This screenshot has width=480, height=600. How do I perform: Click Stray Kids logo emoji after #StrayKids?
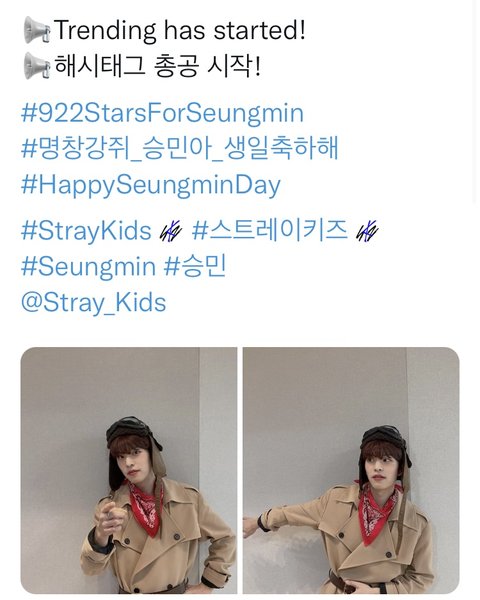(x=171, y=231)
